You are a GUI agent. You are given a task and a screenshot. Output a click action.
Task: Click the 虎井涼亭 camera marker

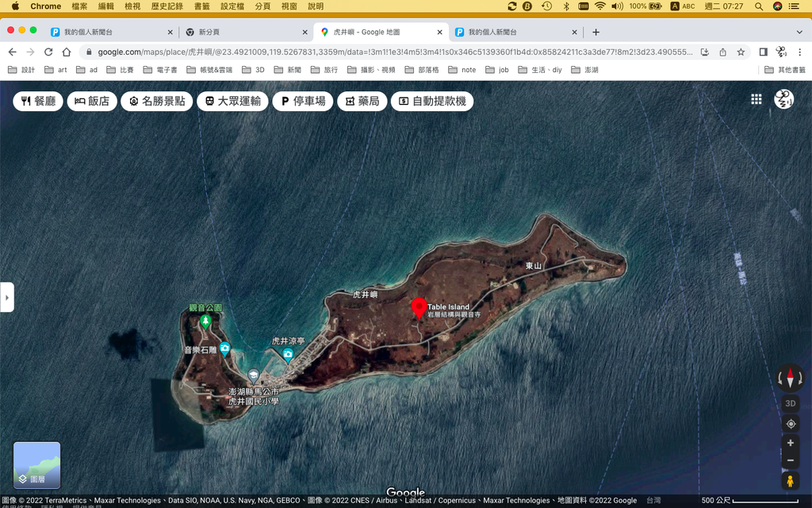click(288, 353)
